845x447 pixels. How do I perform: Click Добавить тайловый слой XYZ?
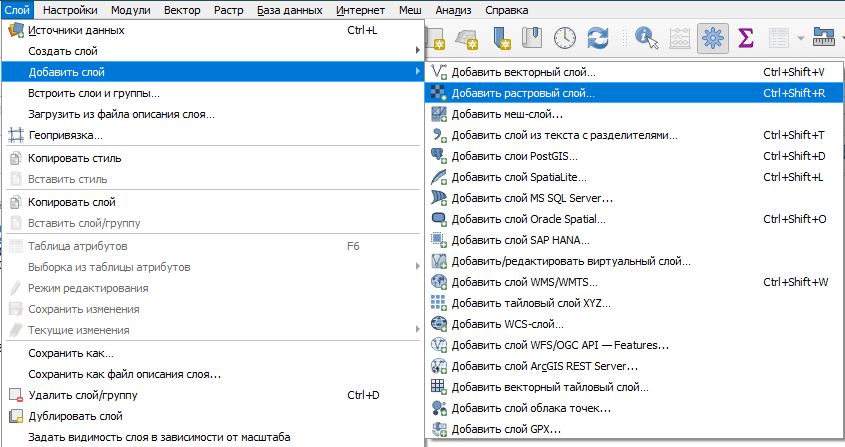click(x=530, y=303)
